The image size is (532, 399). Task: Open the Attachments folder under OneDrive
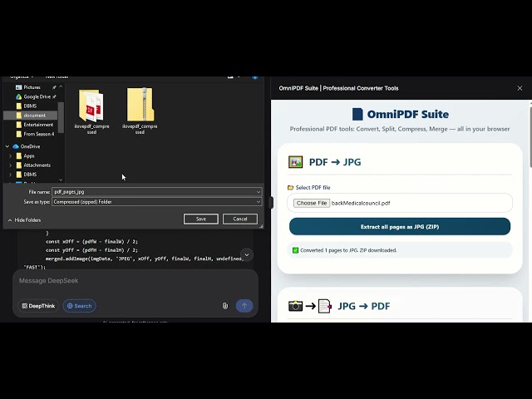tap(37, 165)
